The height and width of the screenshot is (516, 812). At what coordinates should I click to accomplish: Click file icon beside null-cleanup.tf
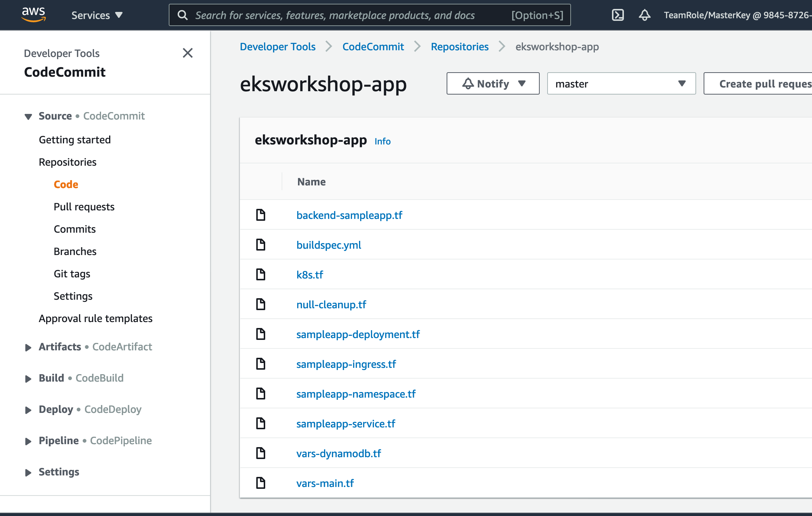[x=261, y=304]
